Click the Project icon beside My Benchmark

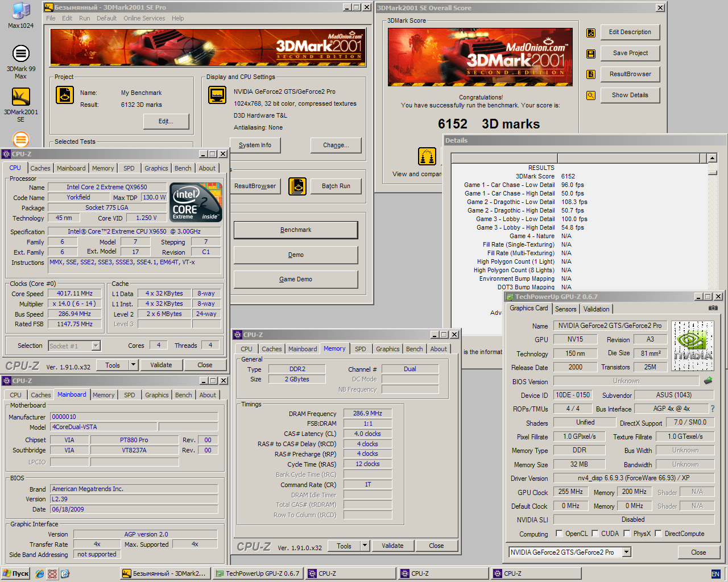point(65,95)
